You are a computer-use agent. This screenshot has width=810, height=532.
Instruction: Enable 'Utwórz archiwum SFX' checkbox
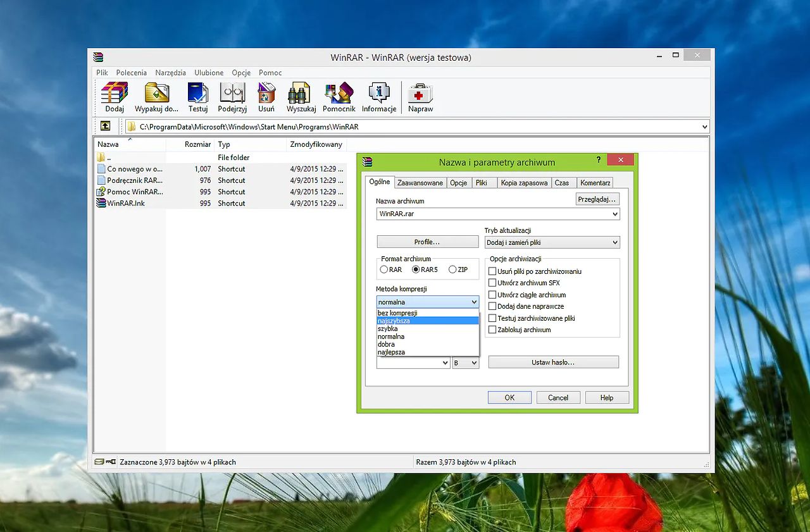pyautogui.click(x=492, y=283)
